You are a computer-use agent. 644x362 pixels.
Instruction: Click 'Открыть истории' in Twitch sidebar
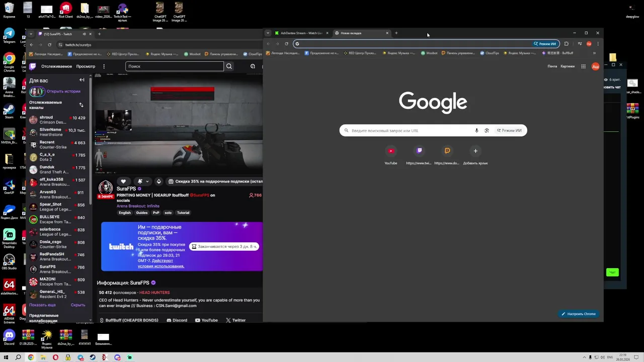click(x=63, y=92)
